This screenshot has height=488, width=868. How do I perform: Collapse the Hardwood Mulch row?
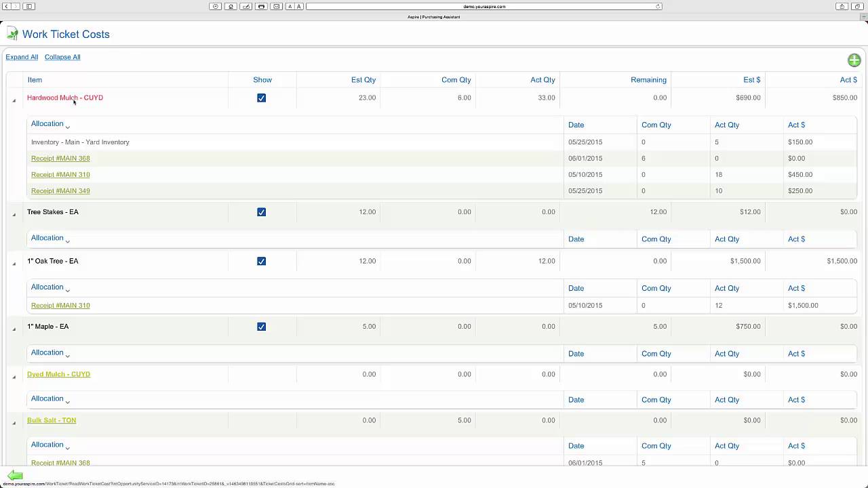(x=14, y=100)
